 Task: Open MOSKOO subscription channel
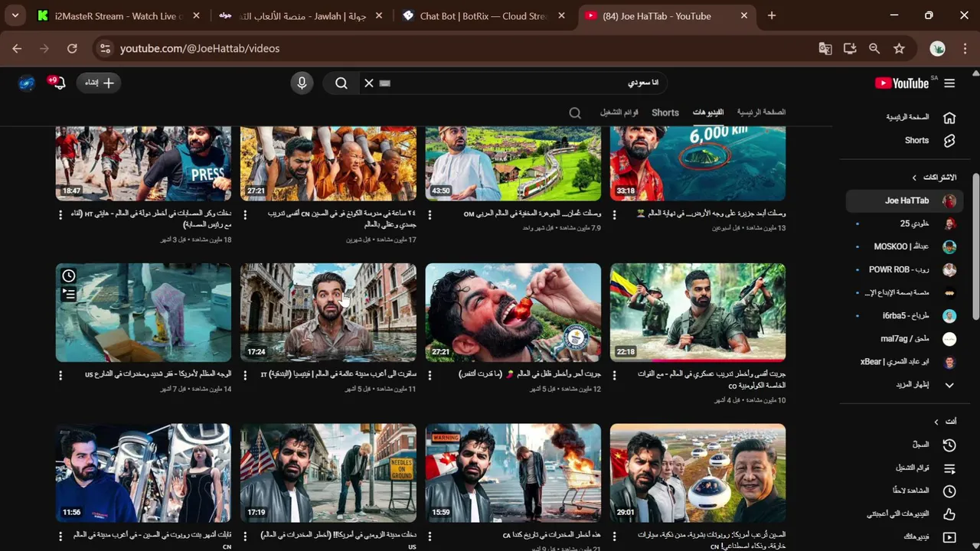coord(904,246)
